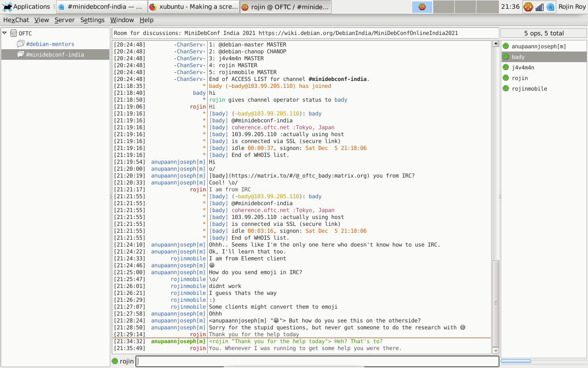Select the #minidebconf-india channel
Image resolution: width=588 pixels, height=368 pixels.
pos(55,55)
